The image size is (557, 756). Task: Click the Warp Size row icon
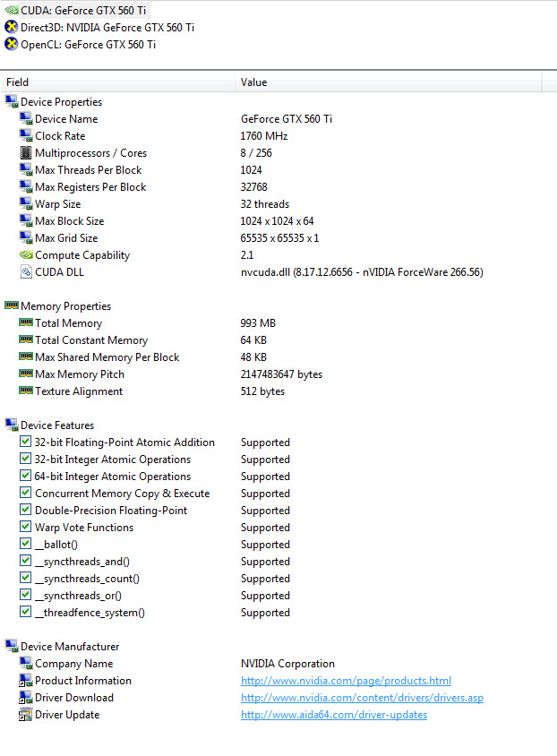(x=26, y=203)
